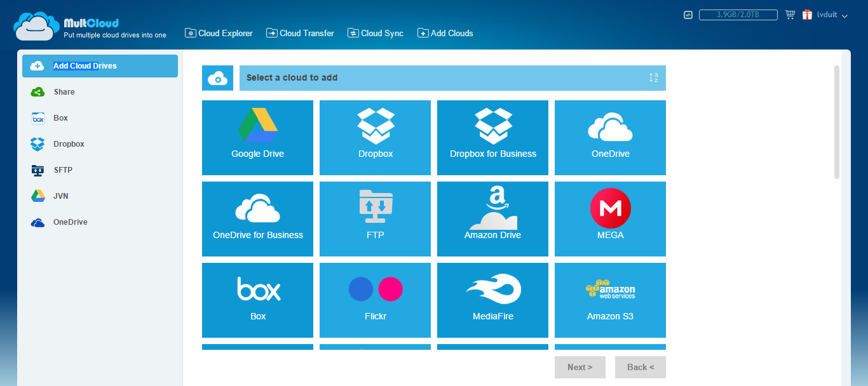Pick the OneDrive cloud tile
The image size is (868, 386).
[610, 138]
